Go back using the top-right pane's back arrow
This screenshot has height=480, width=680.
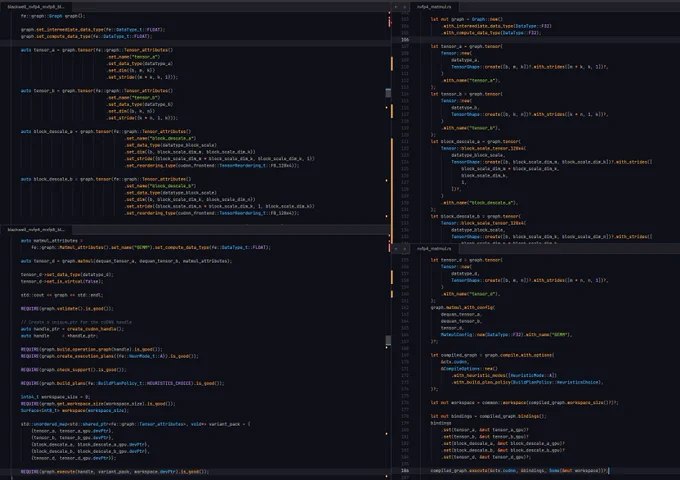pos(396,7)
